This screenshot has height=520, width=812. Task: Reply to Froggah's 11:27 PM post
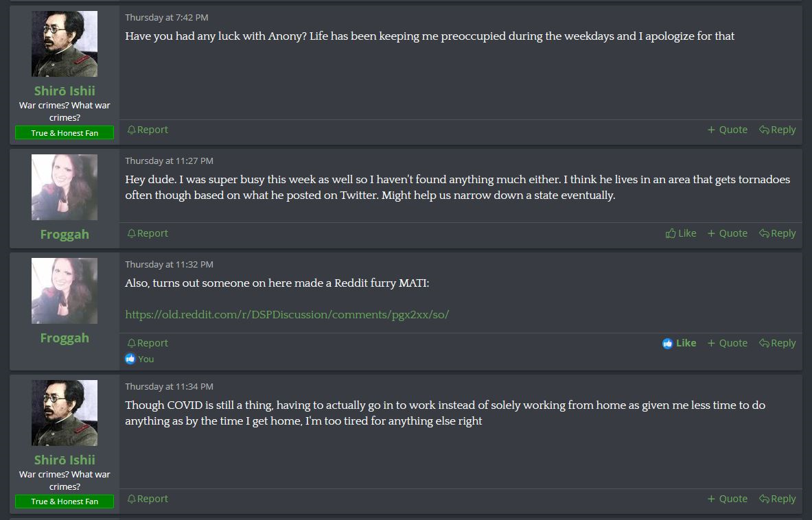coord(777,233)
